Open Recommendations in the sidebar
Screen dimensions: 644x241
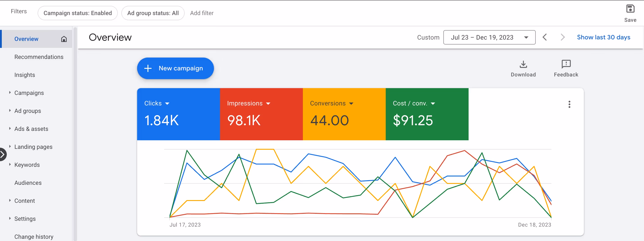coord(39,57)
